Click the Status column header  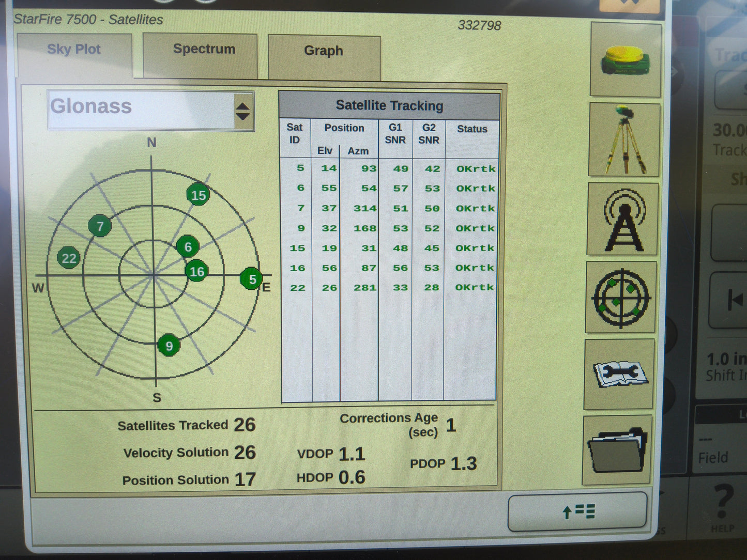(x=472, y=129)
